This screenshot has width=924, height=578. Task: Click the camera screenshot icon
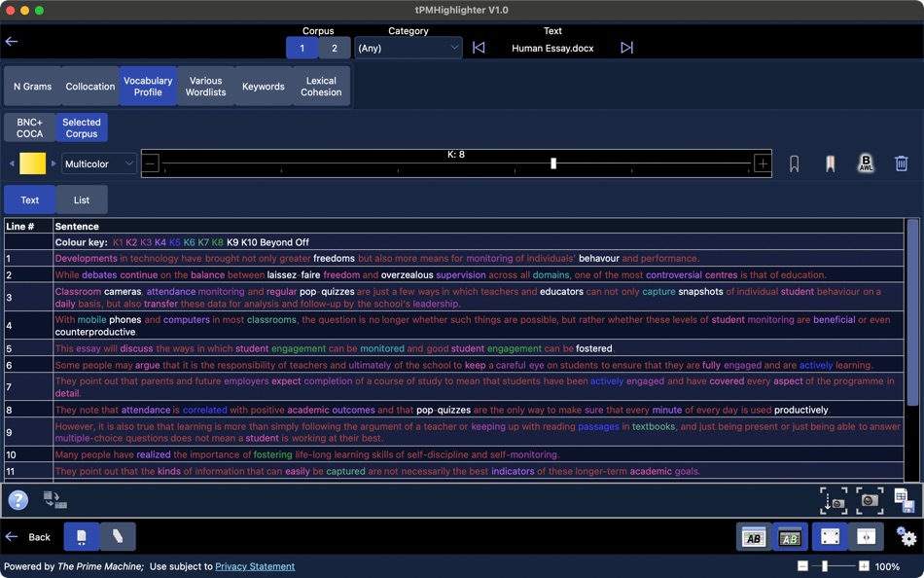(x=870, y=501)
